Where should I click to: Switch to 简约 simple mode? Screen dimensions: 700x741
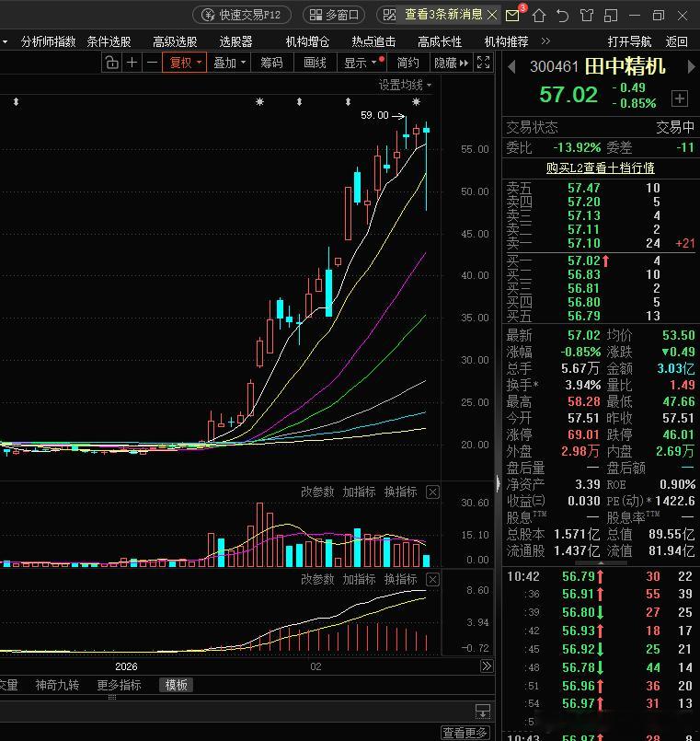point(408,63)
